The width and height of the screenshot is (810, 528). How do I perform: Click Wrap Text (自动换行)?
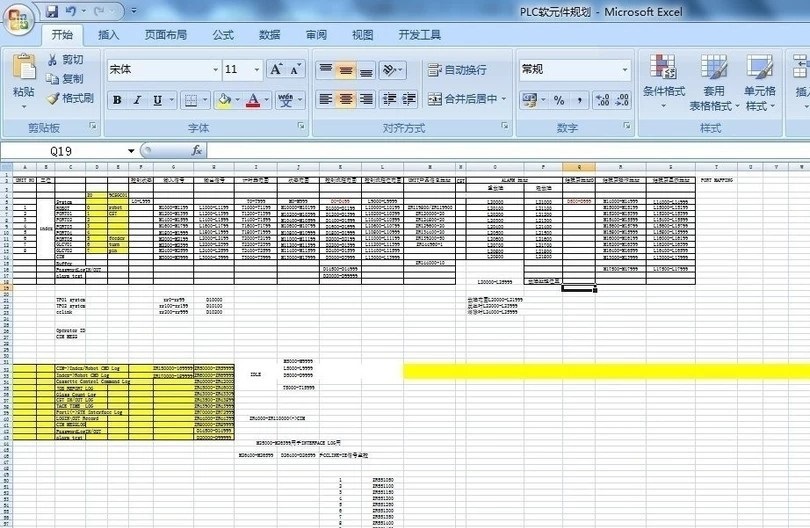(457, 70)
